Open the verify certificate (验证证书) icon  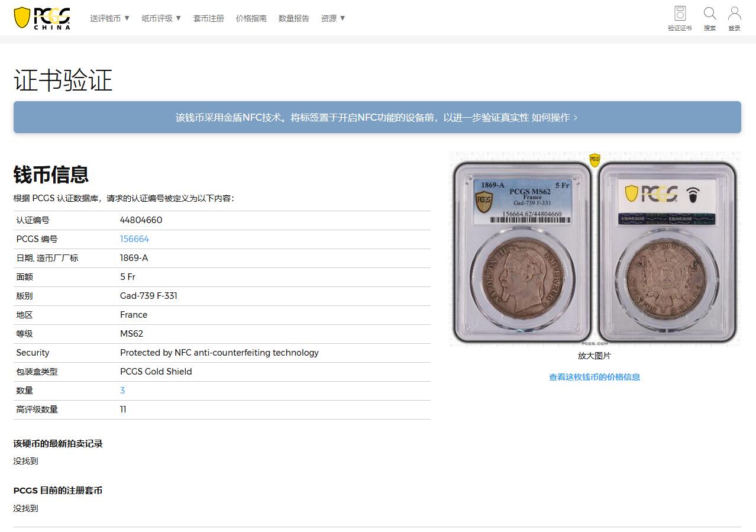coord(680,18)
